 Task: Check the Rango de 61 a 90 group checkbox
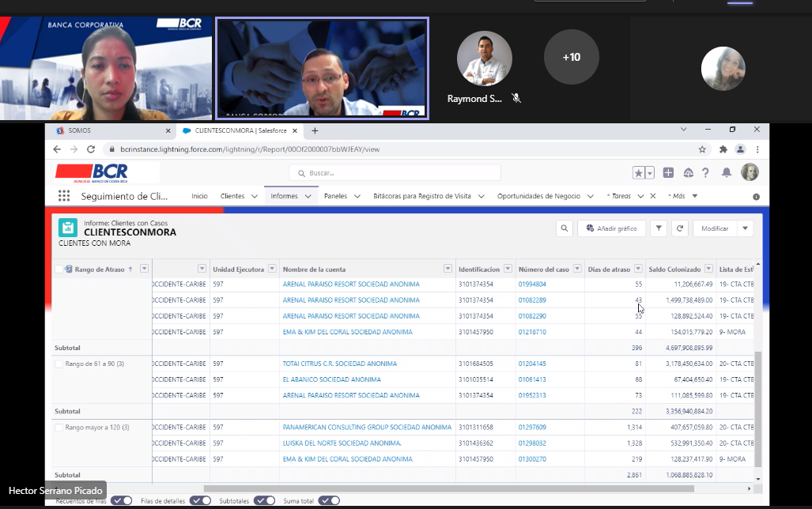(x=59, y=364)
